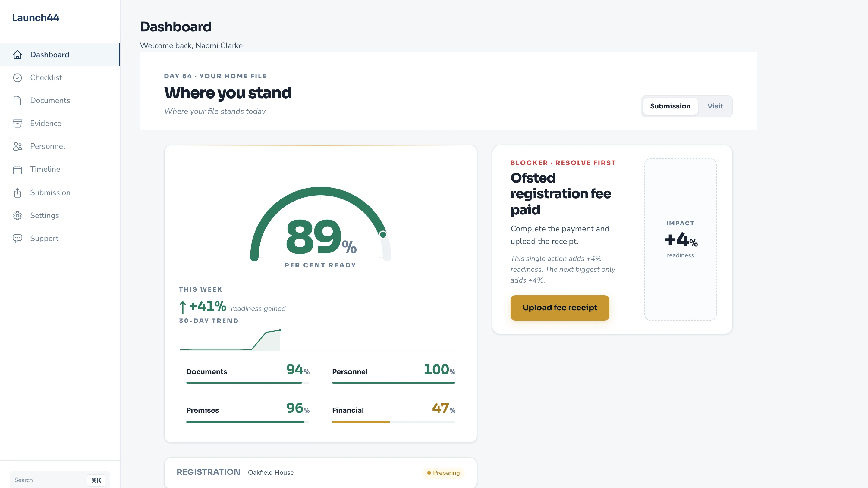Click the Ofsted registration fee paid heading
This screenshot has width=868, height=488.
[561, 194]
